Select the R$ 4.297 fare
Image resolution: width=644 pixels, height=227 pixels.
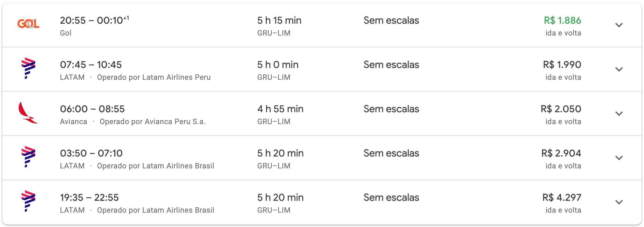[x=562, y=198]
